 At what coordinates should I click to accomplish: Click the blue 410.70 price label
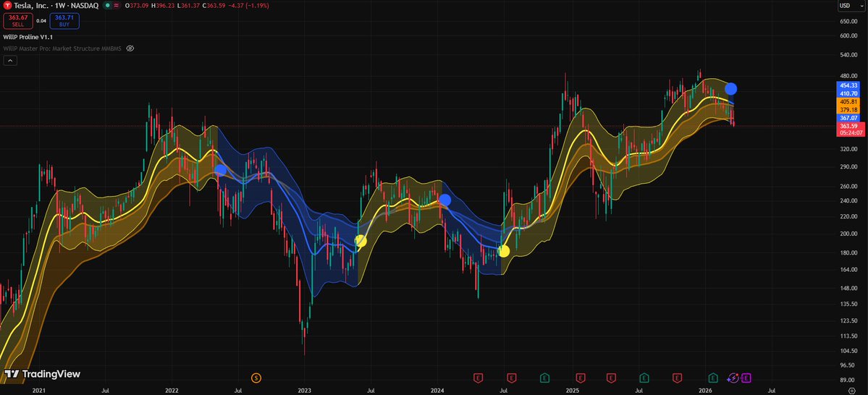[848, 93]
